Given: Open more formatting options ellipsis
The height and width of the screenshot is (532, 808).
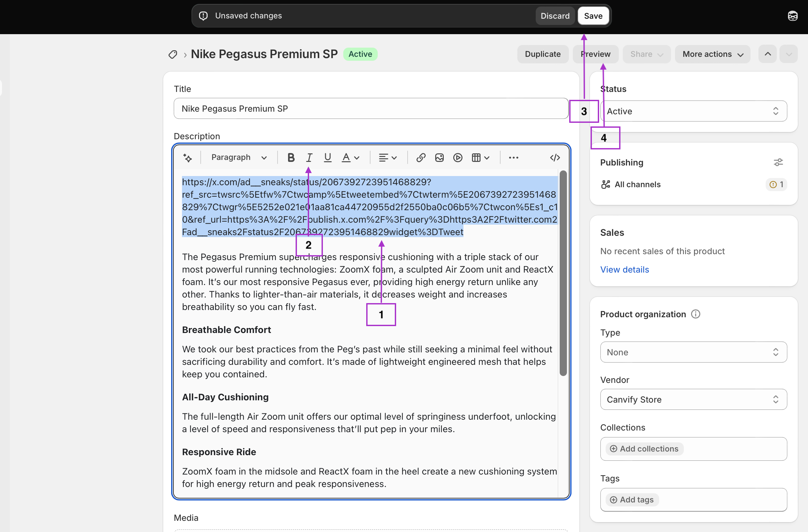Looking at the screenshot, I should (x=513, y=158).
